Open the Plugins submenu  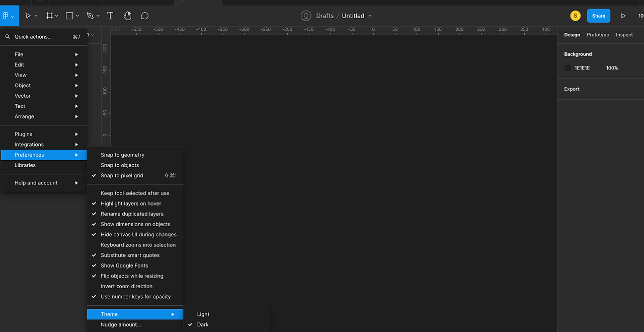pos(44,134)
